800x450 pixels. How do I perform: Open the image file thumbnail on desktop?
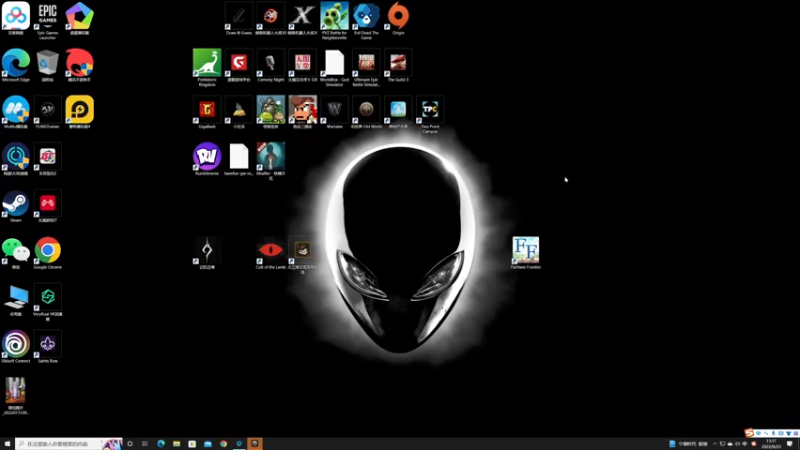click(16, 396)
